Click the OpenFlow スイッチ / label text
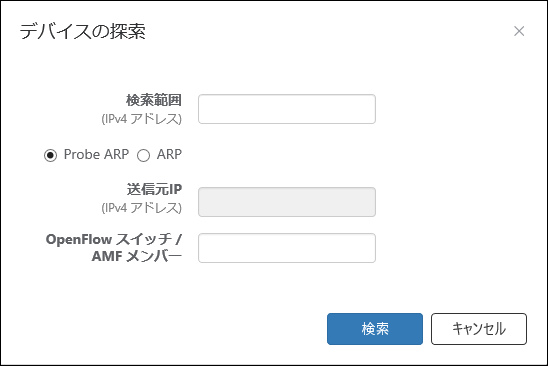 coord(114,239)
